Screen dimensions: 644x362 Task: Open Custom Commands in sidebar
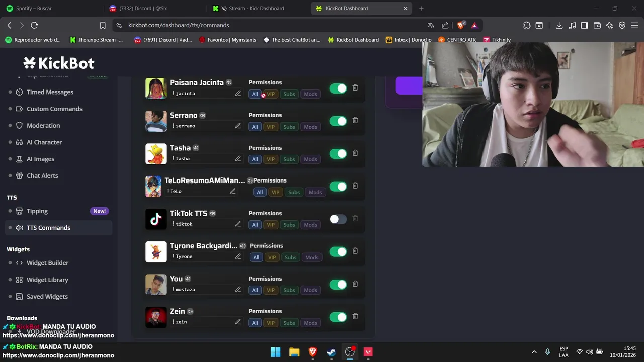point(54,109)
